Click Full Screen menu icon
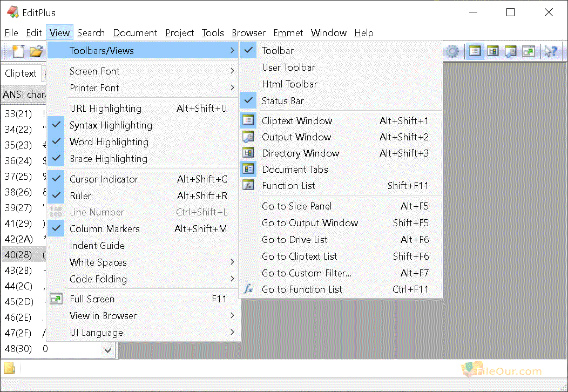 (x=56, y=299)
